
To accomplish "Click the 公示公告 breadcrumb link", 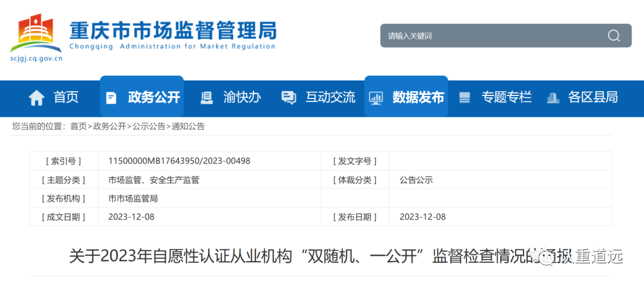I will point(148,126).
